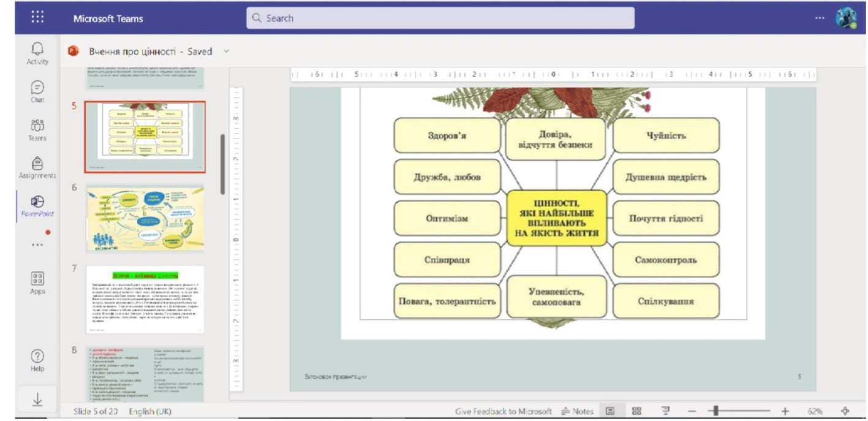Open the settings ellipsis menu near the profile

(x=820, y=18)
